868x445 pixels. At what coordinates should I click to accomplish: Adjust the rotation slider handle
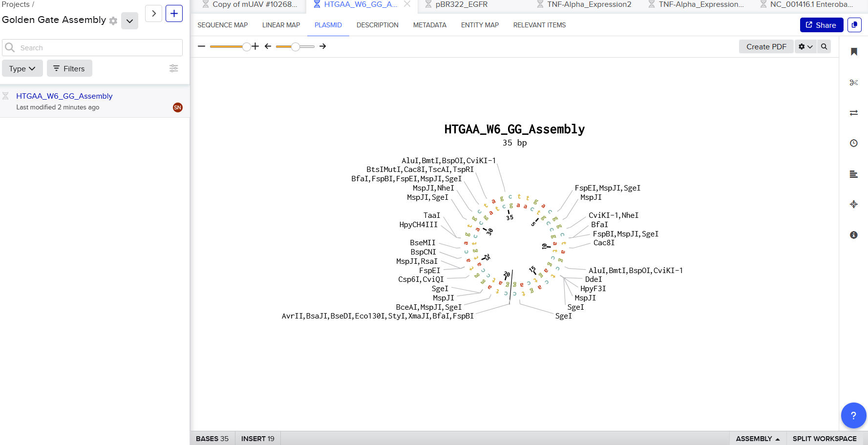[x=296, y=46]
